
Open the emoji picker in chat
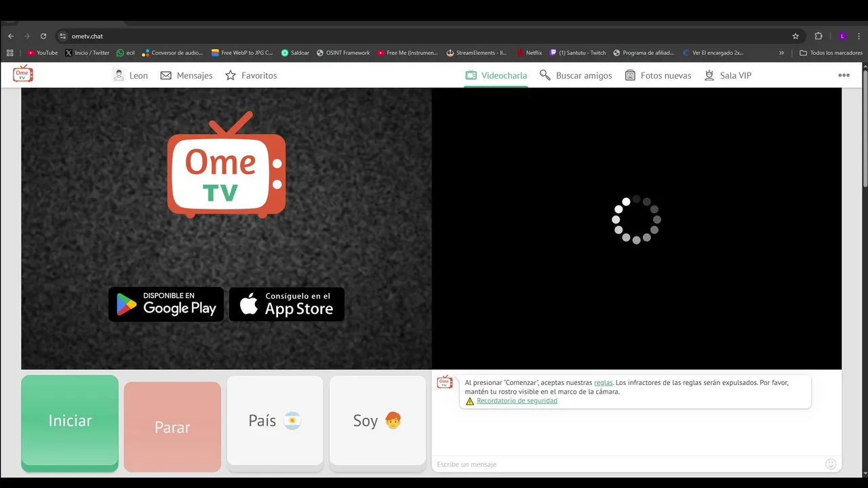click(x=831, y=464)
